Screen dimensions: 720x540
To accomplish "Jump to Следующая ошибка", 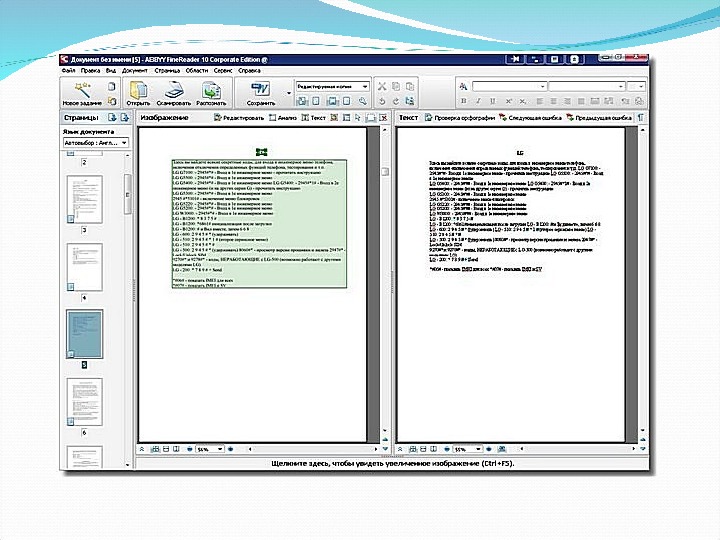I will (x=530, y=118).
